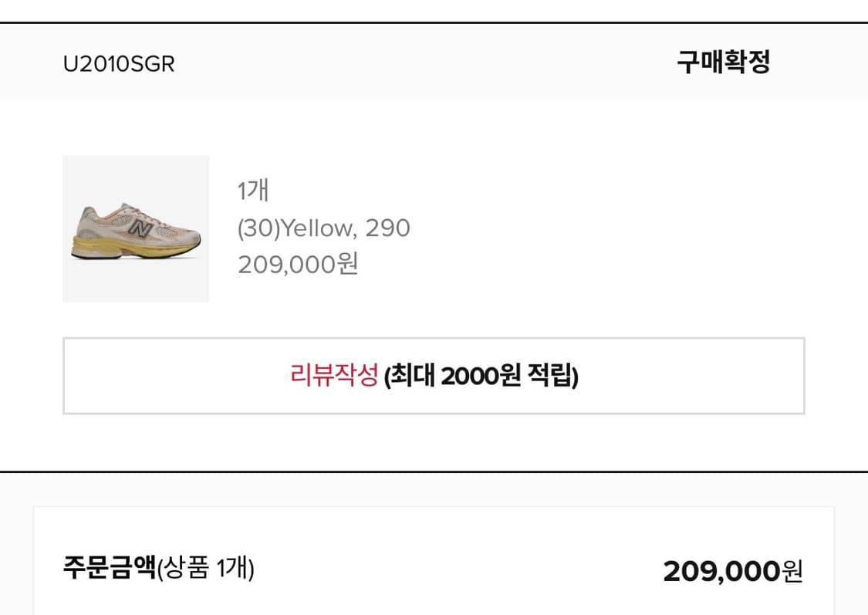Screen dimensions: 868x615
Task: Click the bold 209,000 order total
Action: tap(721, 571)
